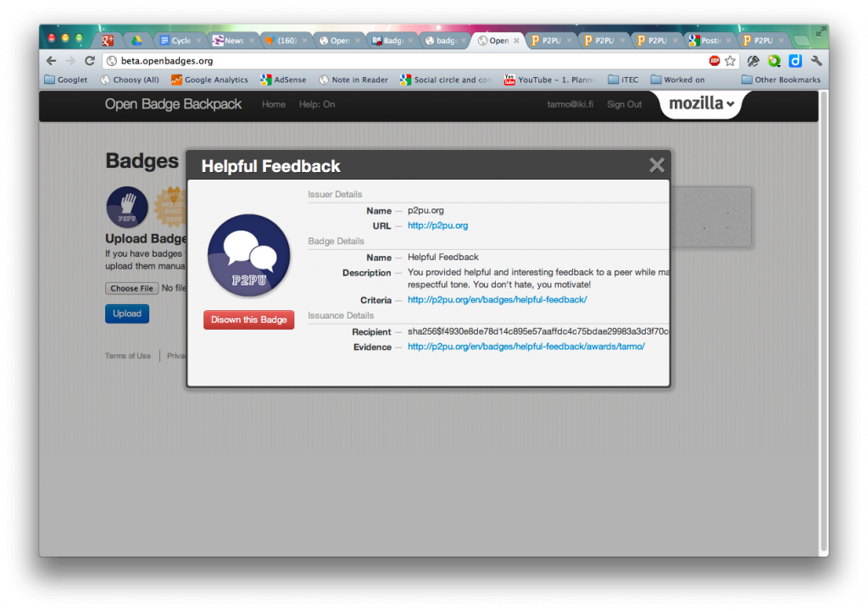Open the Google Analytics bookmark
The height and width of the screenshot is (611, 868).
[x=209, y=80]
